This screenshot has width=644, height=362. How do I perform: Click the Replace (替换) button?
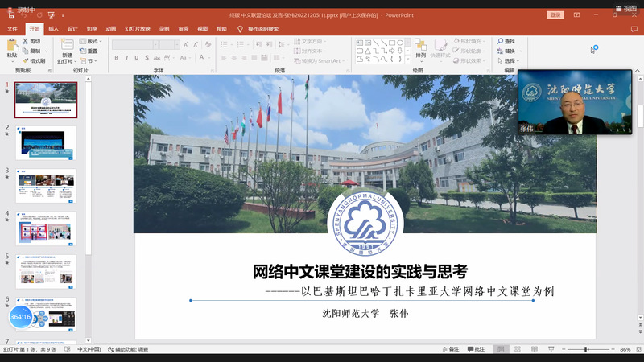tap(509, 51)
